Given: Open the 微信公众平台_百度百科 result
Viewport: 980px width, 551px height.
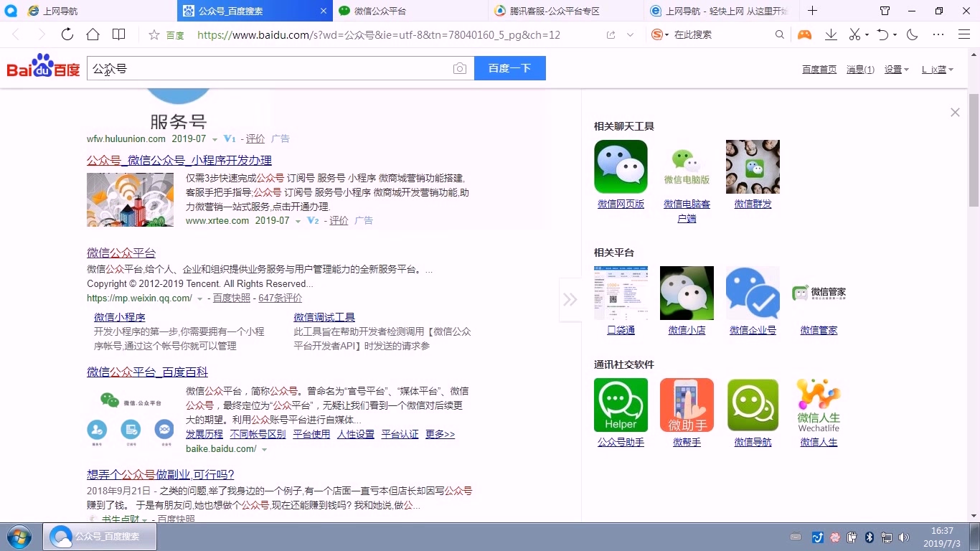Looking at the screenshot, I should pyautogui.click(x=147, y=372).
